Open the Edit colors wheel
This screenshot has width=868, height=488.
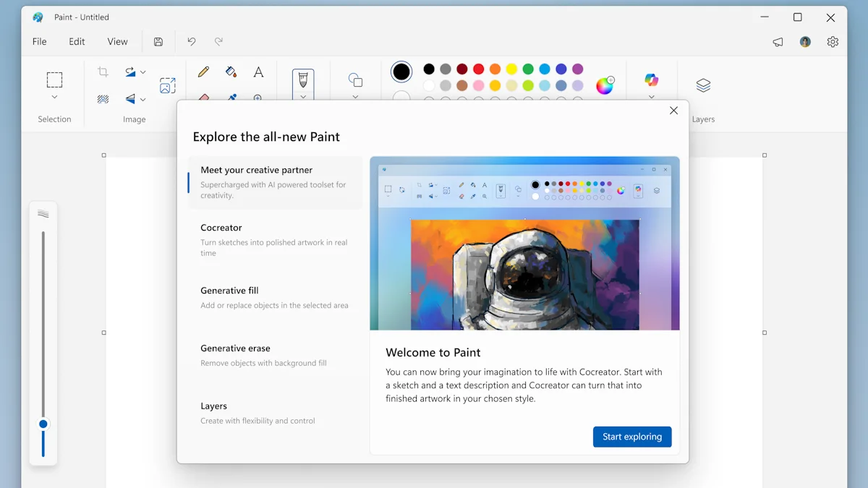(605, 86)
